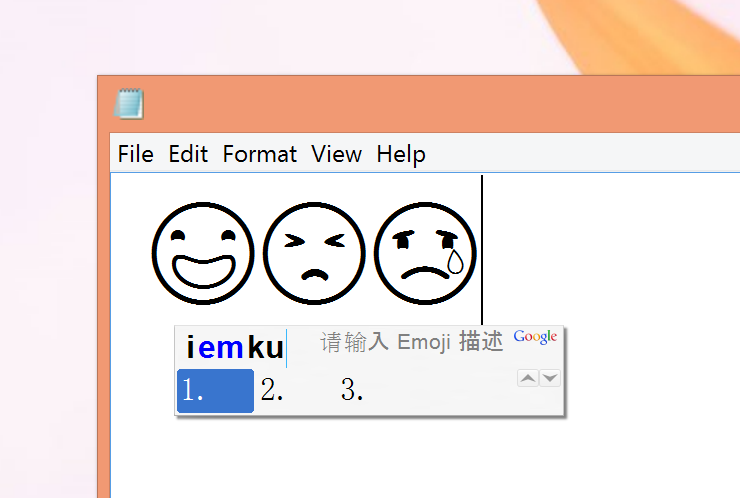Screen dimensions: 740x498
Task: Click the Emoji description hint text
Action: (411, 342)
